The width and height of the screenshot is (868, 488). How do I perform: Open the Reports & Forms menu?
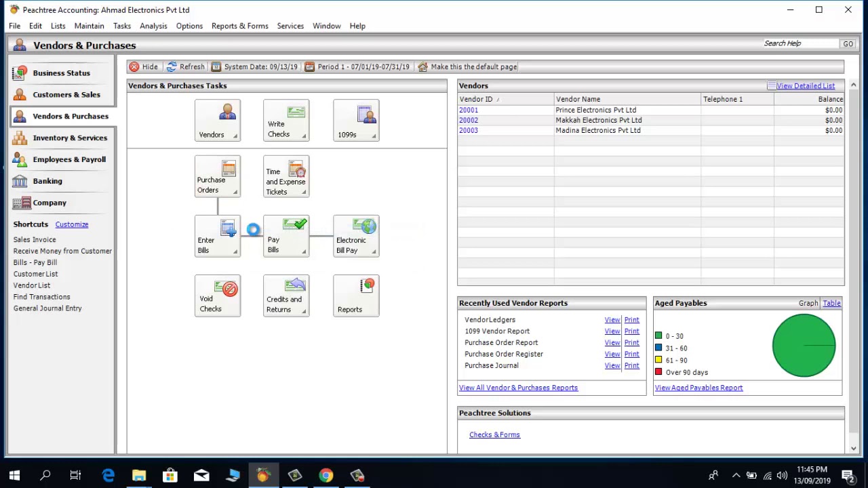(x=240, y=26)
